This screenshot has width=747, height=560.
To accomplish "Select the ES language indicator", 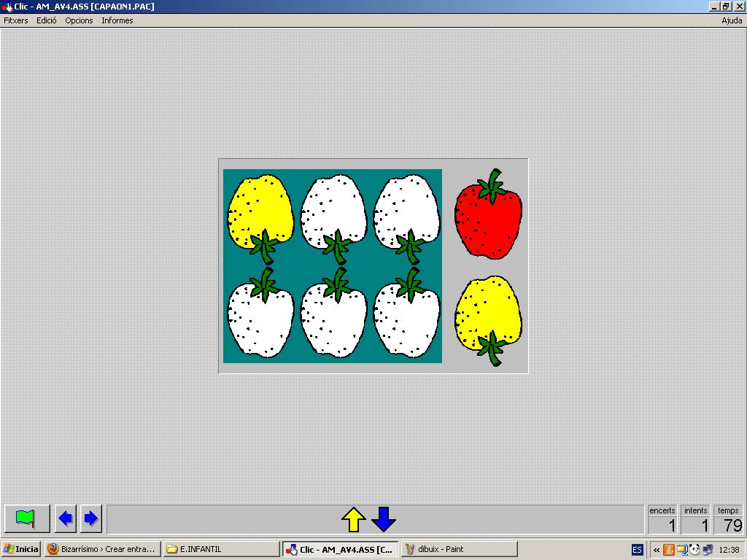I will [636, 549].
